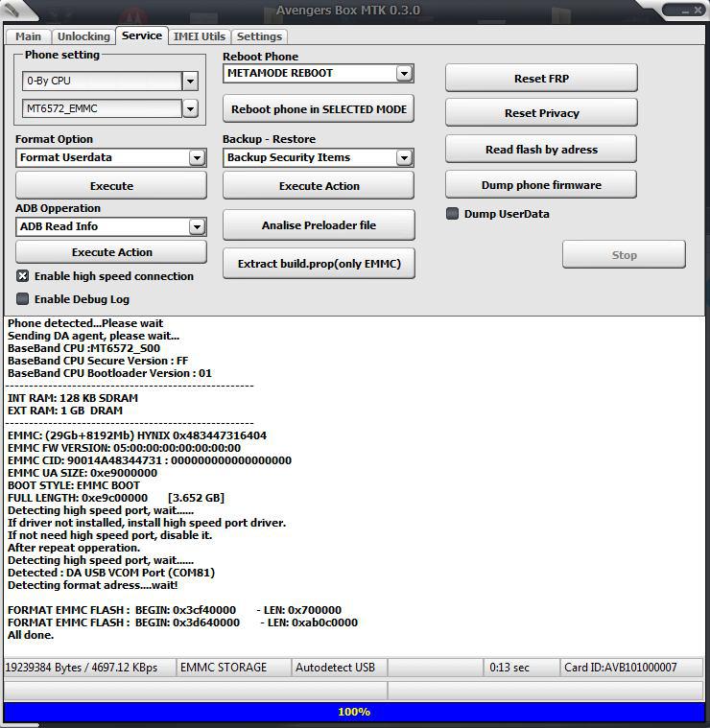
Task: Click the 'BaseBand CPU :MT6572_S00' log line
Action: click(x=83, y=349)
